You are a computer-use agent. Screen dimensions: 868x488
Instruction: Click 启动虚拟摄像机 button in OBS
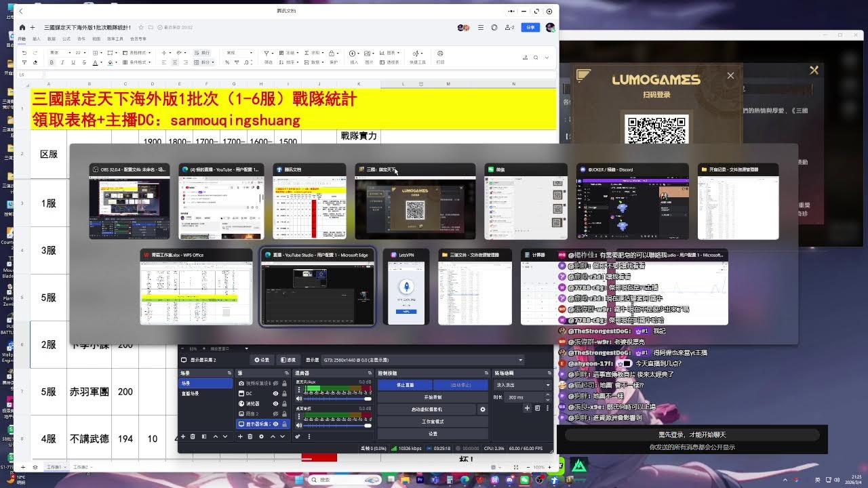pyautogui.click(x=427, y=409)
